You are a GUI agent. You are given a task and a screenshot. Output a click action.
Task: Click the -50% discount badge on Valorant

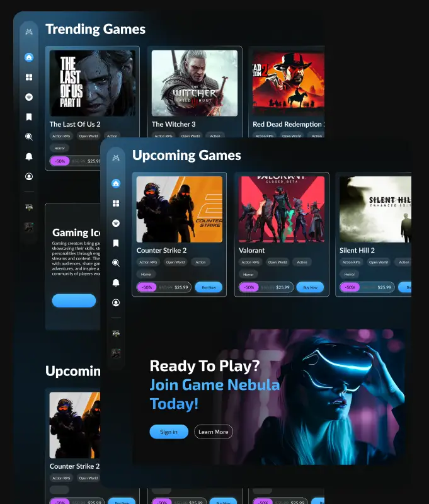coord(248,287)
